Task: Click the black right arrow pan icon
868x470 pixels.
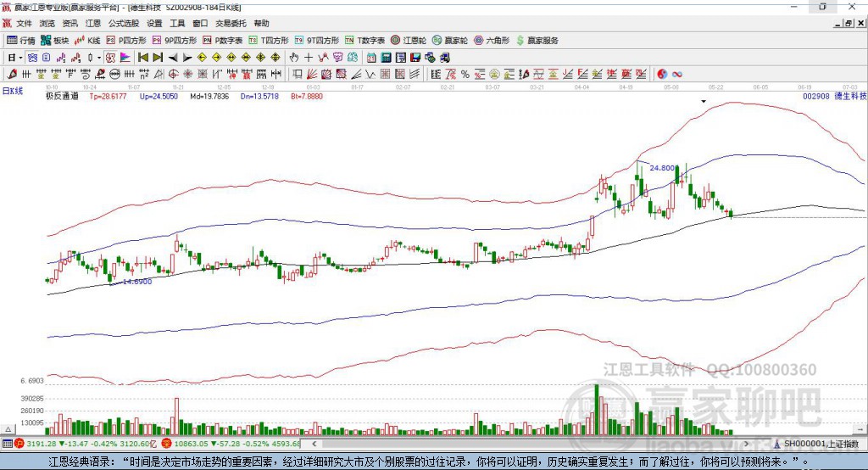Action: coord(187,58)
